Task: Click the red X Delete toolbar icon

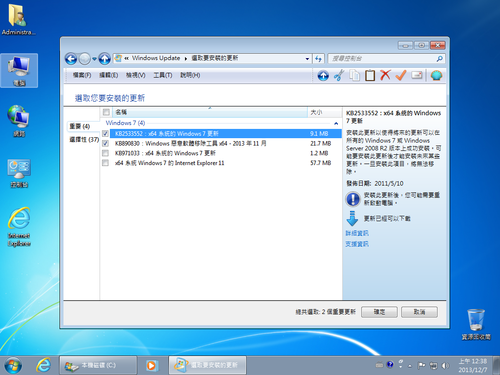Action: coord(385,75)
